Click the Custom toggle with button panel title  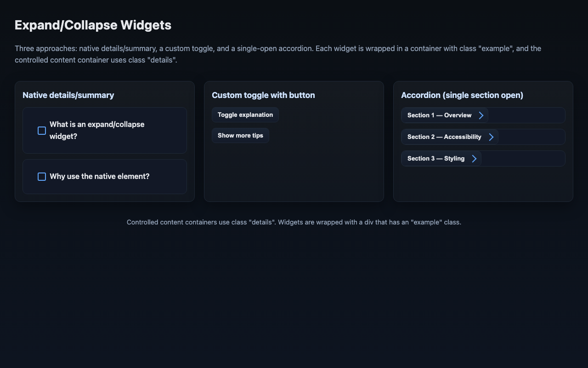(x=263, y=95)
